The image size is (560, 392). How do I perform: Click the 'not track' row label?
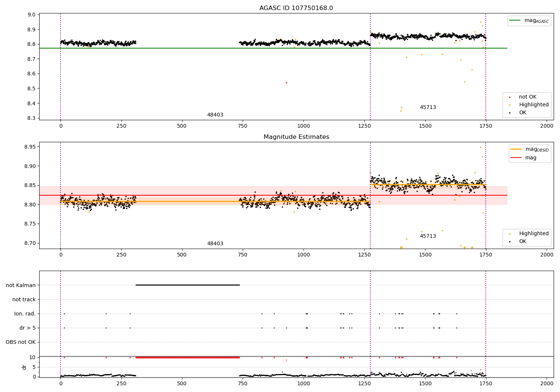click(24, 299)
